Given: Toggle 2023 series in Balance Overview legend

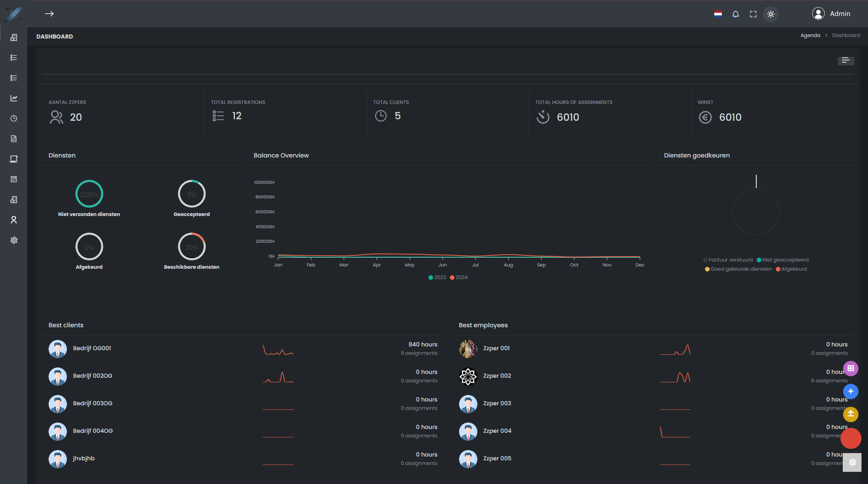Looking at the screenshot, I should pyautogui.click(x=437, y=277).
